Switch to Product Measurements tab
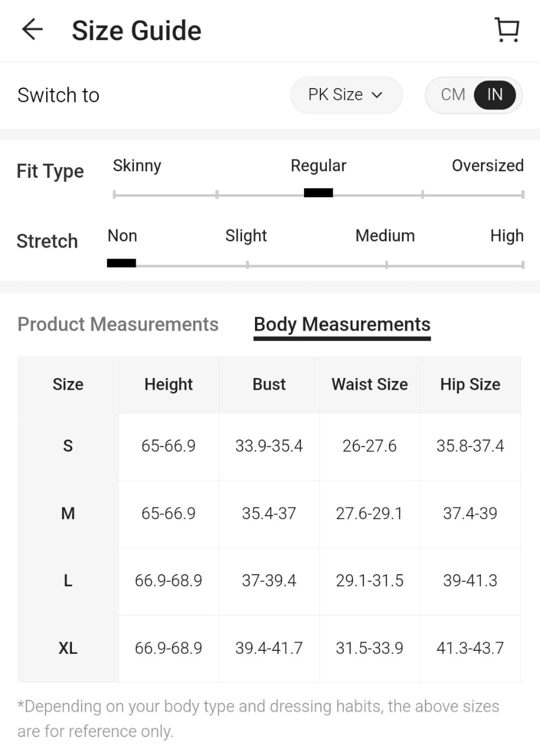The image size is (540, 756). pyautogui.click(x=118, y=324)
